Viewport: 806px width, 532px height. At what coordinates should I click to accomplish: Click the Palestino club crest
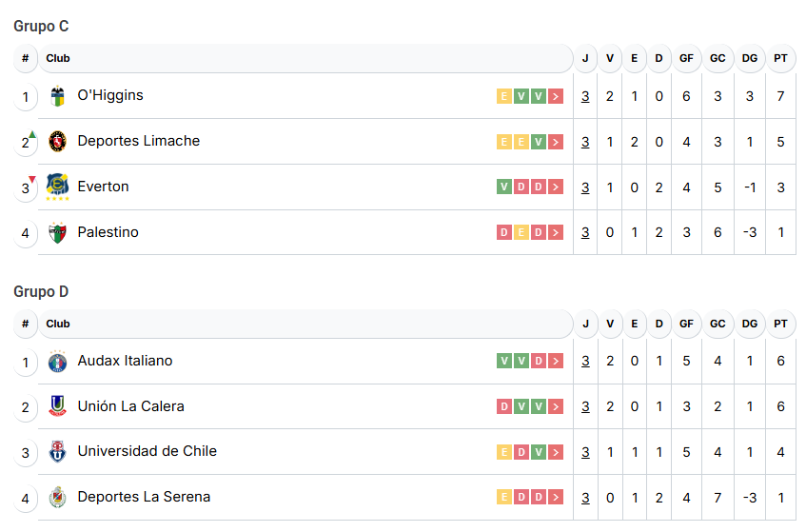(58, 233)
